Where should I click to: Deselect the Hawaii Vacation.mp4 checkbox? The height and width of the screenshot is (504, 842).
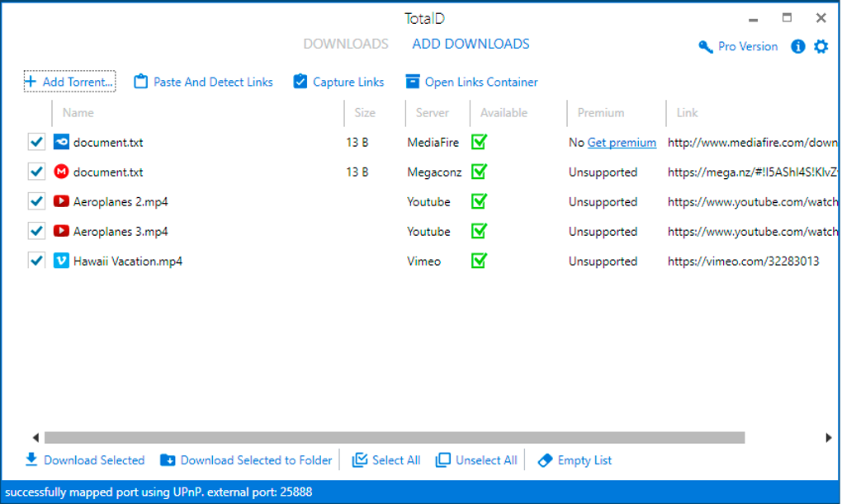pyautogui.click(x=36, y=261)
